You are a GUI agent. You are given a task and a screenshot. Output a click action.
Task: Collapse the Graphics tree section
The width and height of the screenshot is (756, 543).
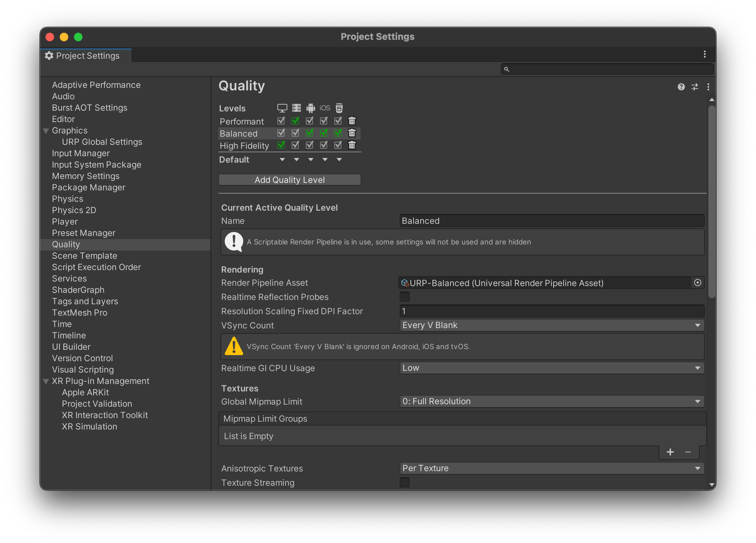coord(46,131)
